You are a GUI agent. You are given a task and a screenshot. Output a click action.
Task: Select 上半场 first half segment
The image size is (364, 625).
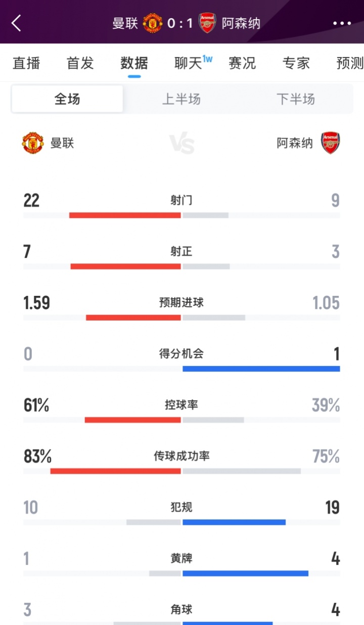click(x=181, y=99)
